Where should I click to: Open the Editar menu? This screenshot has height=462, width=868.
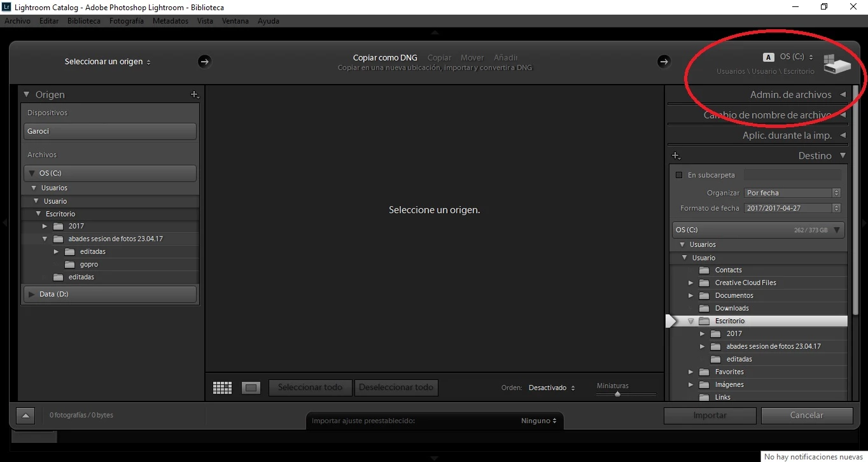pyautogui.click(x=49, y=21)
